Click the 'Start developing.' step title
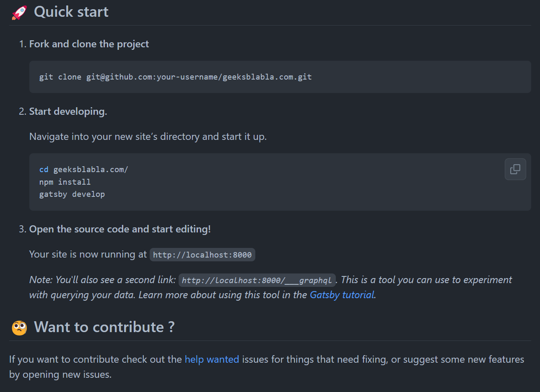 68,111
